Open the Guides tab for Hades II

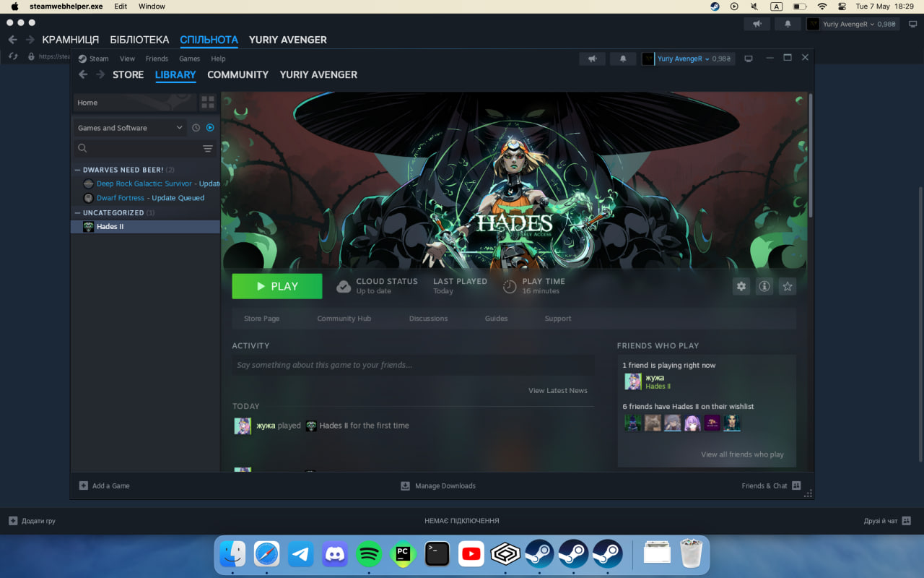[496, 319]
